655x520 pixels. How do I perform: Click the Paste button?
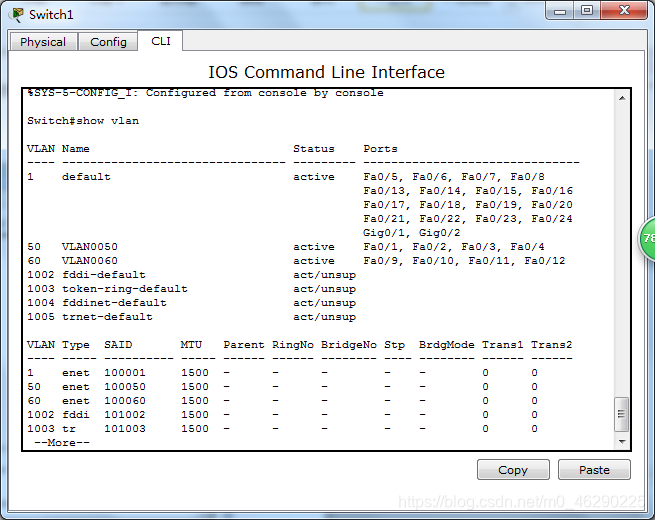(594, 470)
